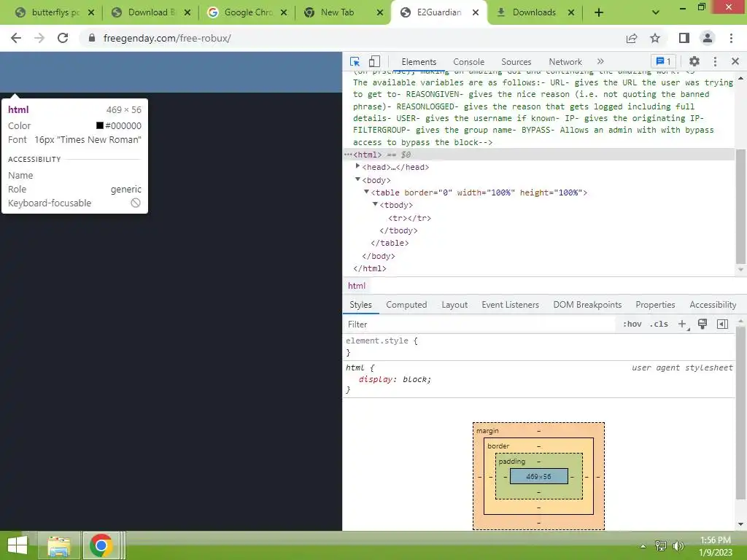Go forward in browser history
747x560 pixels.
pyautogui.click(x=39, y=38)
